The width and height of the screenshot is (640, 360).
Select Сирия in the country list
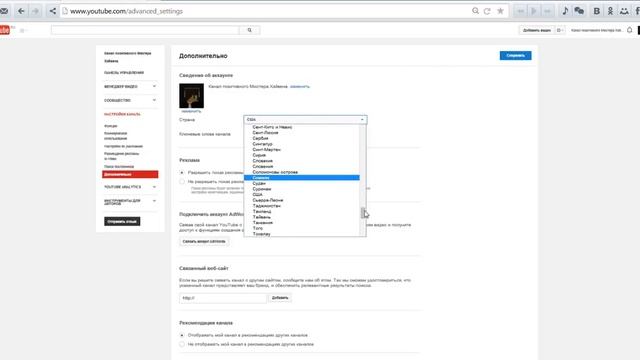[302, 155]
